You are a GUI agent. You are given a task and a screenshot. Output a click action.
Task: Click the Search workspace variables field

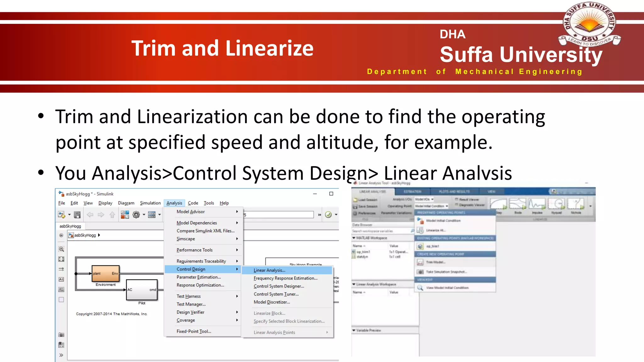[x=380, y=231]
